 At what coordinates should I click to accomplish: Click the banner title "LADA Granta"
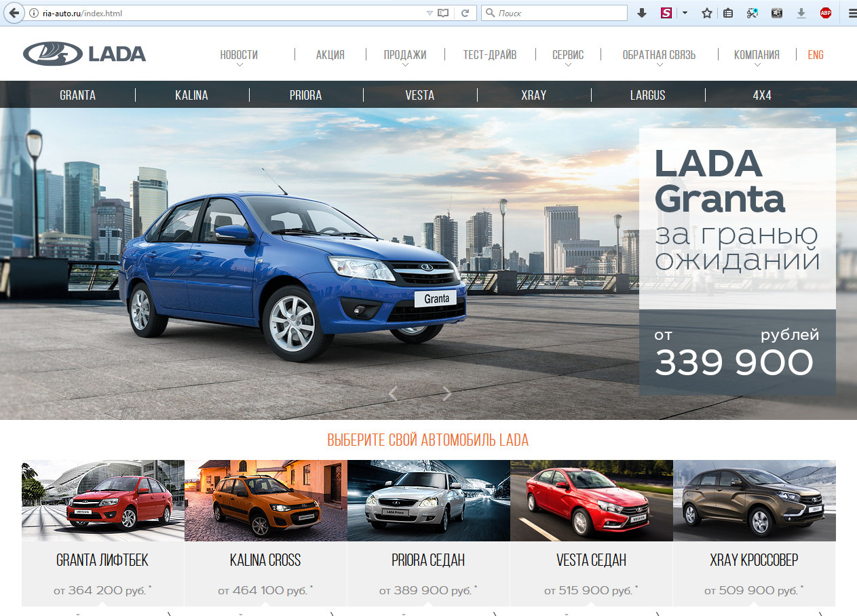click(x=720, y=181)
